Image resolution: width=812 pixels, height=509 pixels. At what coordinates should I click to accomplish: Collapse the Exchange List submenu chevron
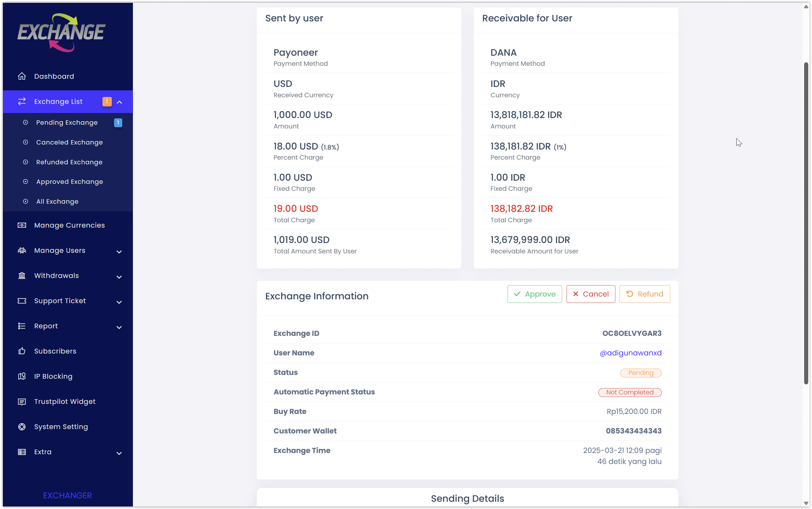(119, 102)
